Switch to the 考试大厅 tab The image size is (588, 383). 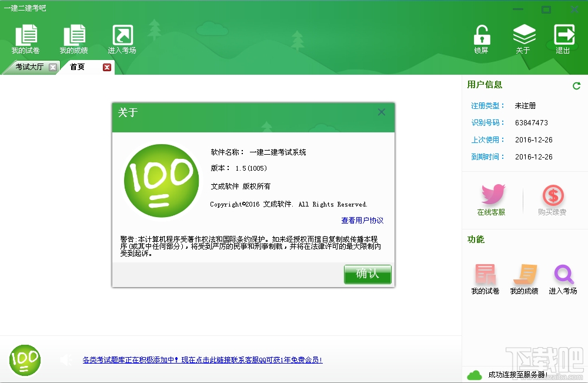29,66
